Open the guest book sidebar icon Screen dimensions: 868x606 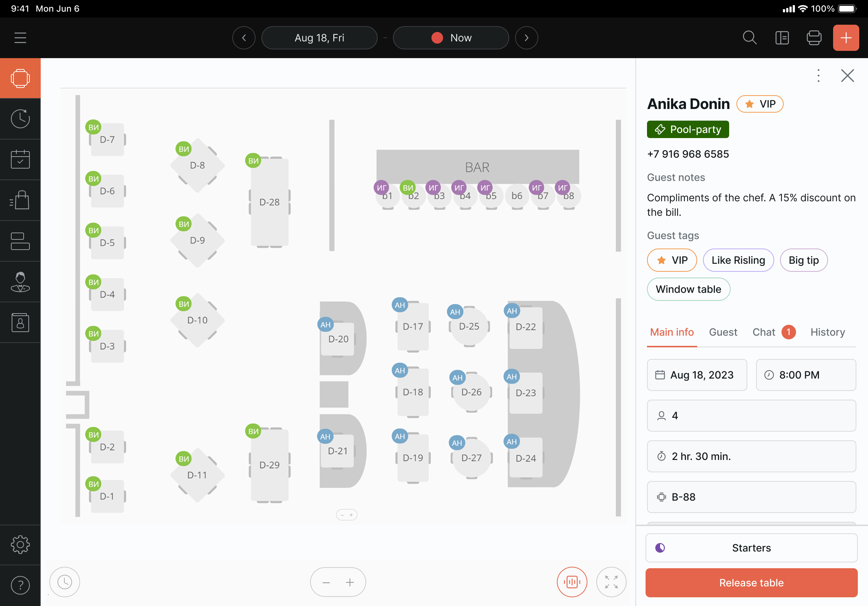coord(20,322)
